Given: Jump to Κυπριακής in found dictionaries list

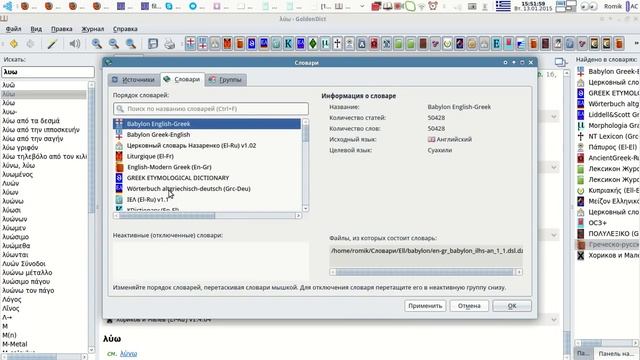Looking at the screenshot, I should (607, 190).
